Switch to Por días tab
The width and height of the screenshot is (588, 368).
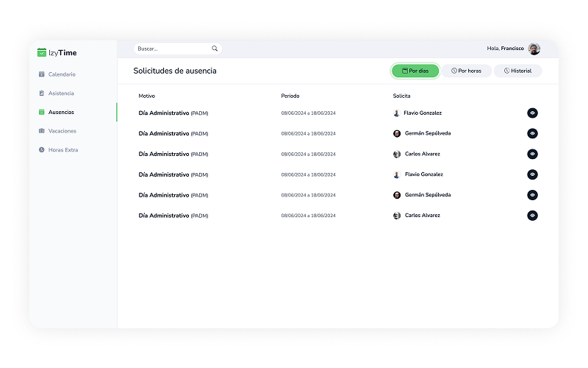tap(415, 71)
